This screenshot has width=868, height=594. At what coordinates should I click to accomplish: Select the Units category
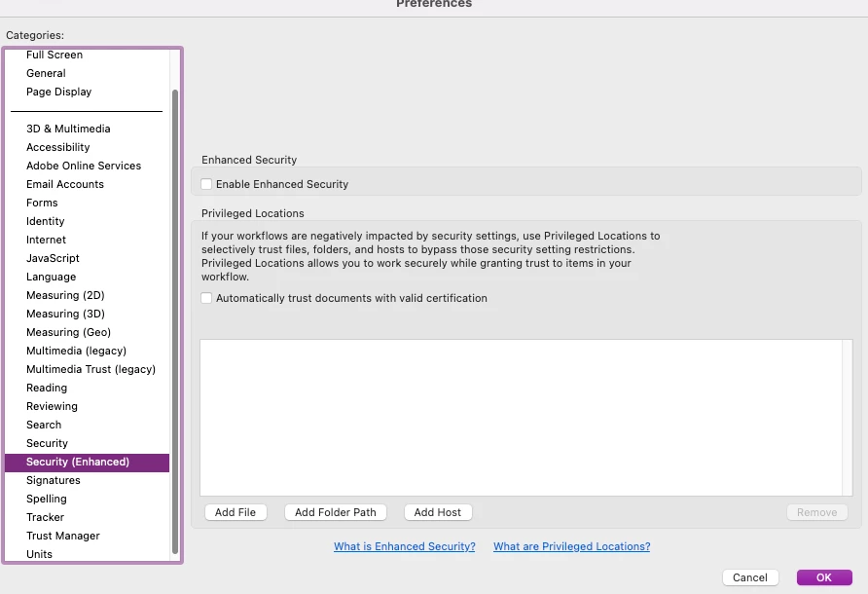pos(87,554)
